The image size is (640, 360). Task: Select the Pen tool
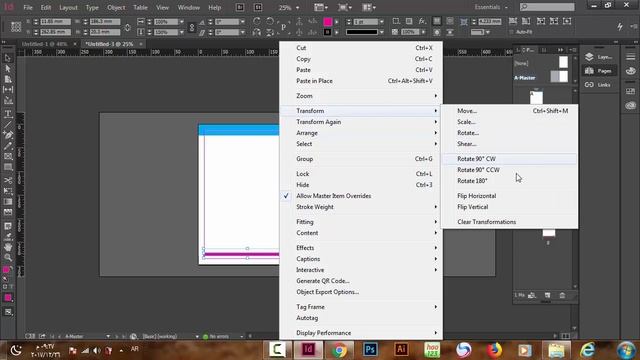(x=8, y=135)
